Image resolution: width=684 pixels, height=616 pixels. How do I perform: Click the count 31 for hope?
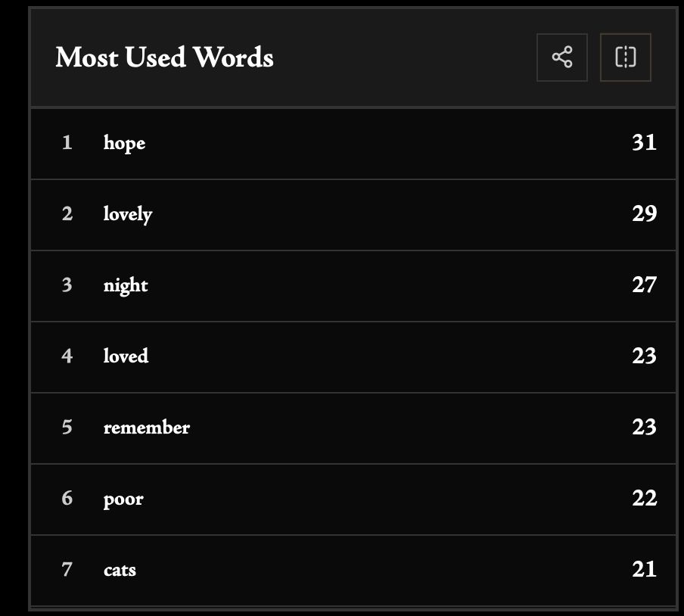pos(644,142)
